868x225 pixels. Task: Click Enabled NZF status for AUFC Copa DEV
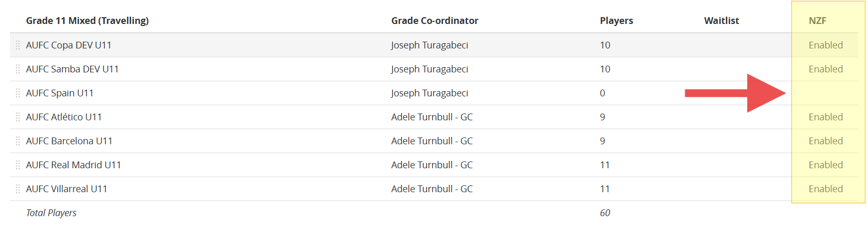[x=825, y=45]
